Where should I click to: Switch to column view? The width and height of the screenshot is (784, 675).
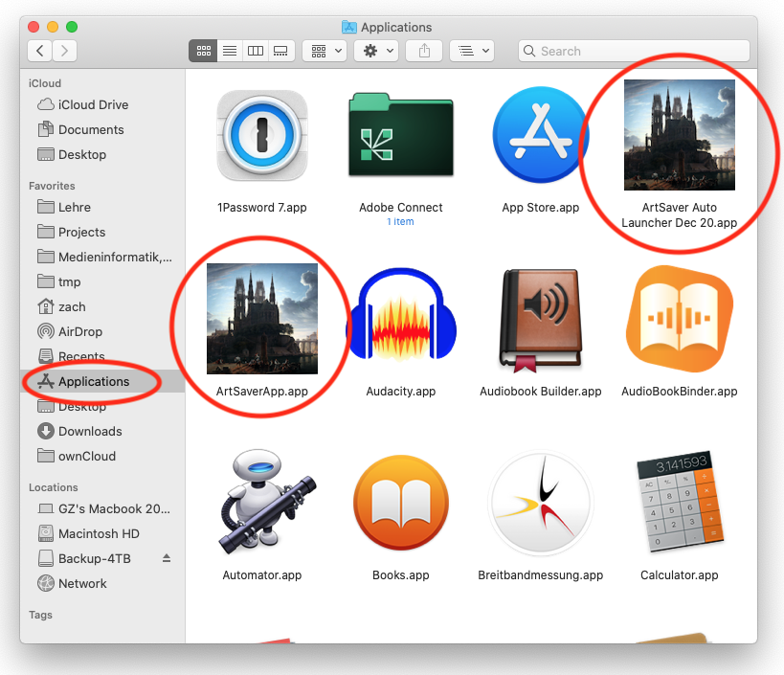pos(256,51)
